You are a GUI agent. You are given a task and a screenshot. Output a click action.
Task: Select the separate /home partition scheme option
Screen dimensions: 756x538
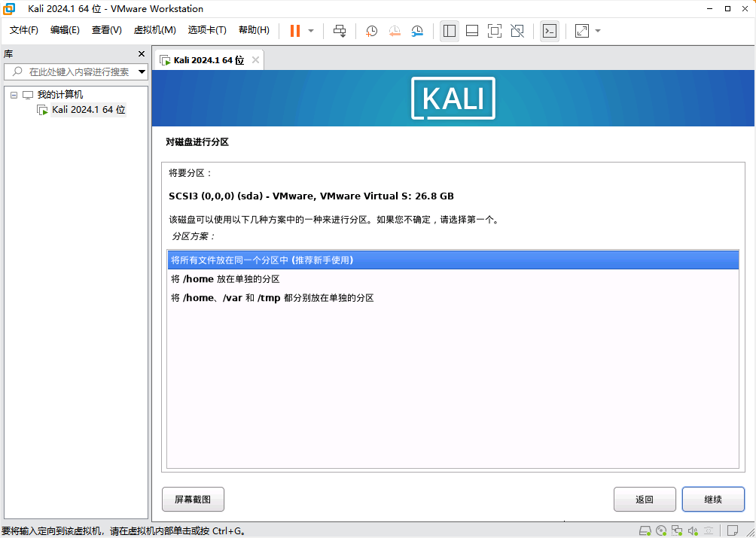coord(226,279)
